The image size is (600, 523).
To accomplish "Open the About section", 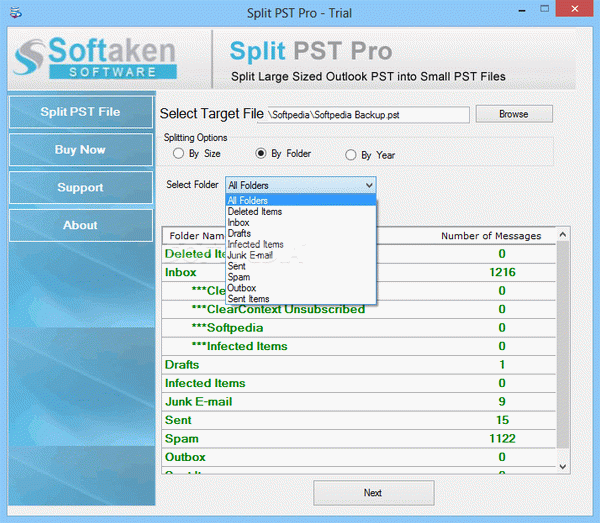I will tap(81, 225).
